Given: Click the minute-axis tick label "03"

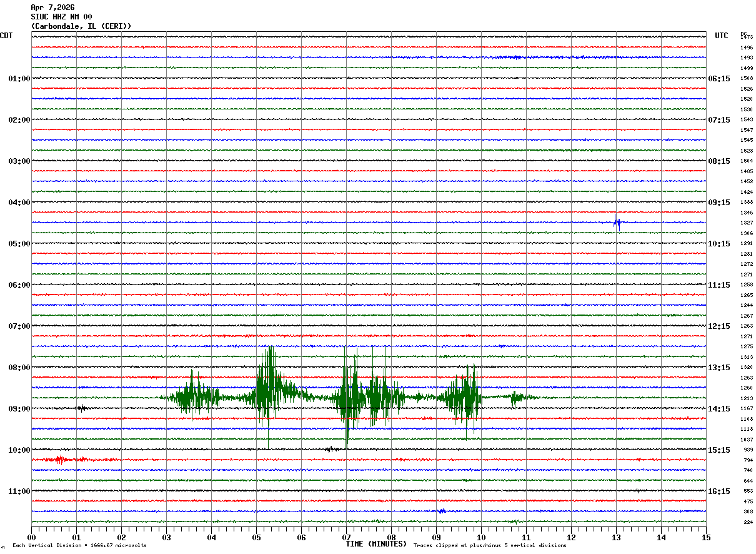Looking at the screenshot, I should [167, 537].
